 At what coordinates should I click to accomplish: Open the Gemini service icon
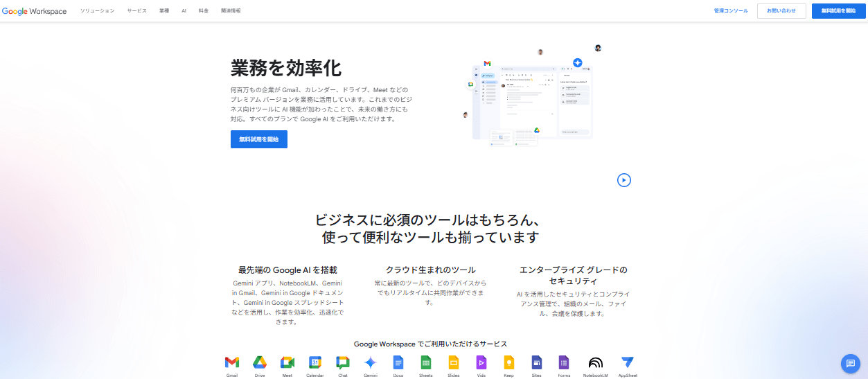(371, 362)
